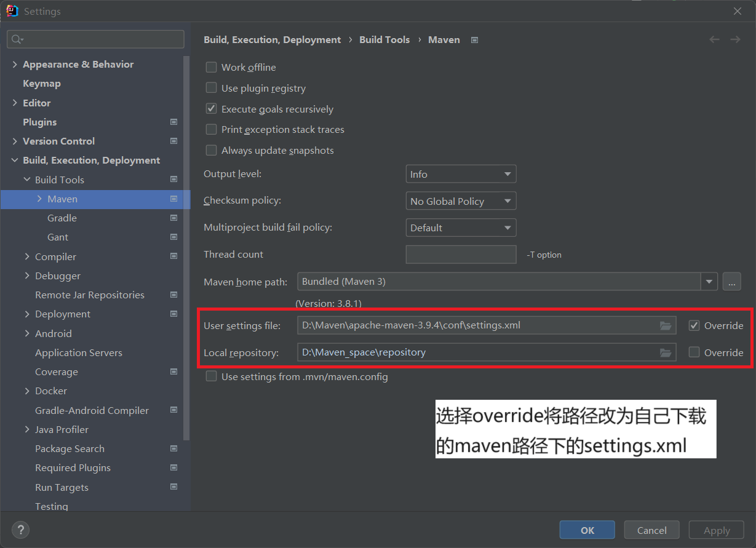This screenshot has width=756, height=548.
Task: Open Output level dropdown showing Info
Action: coord(461,174)
